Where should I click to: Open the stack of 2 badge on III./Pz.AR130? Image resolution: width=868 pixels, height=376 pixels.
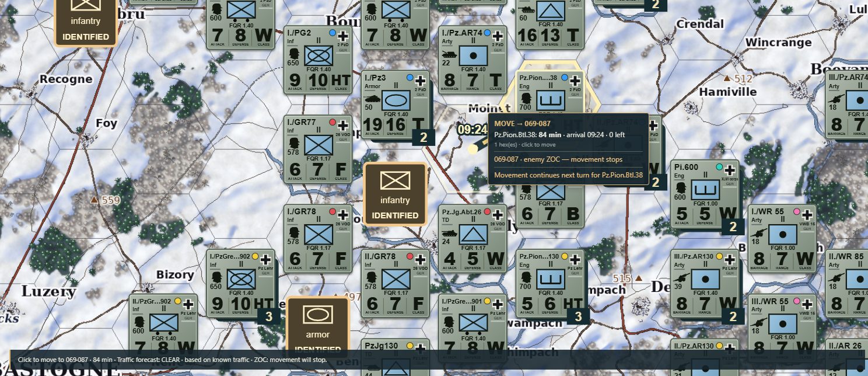[x=733, y=316]
